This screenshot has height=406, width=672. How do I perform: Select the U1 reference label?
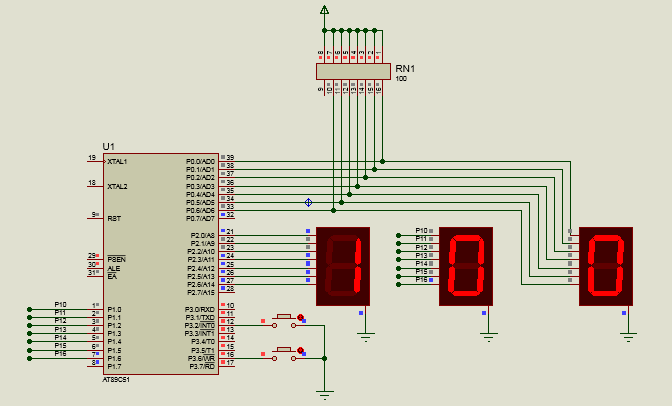(109, 146)
